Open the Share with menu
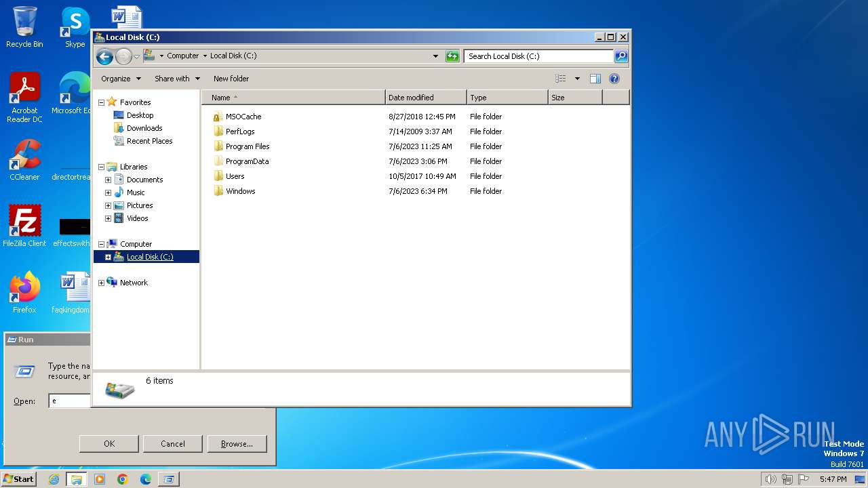868x488 pixels. 177,79
